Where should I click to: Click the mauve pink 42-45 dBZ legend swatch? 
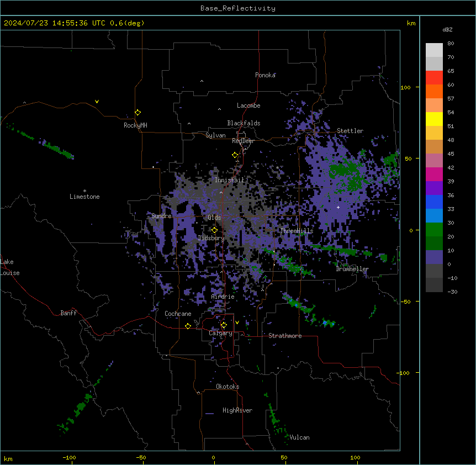434,161
